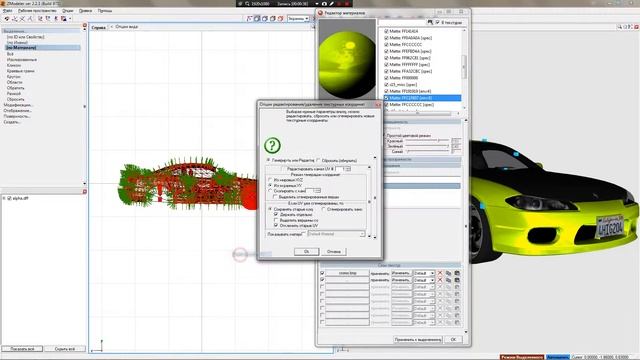Select the Matte FF000000 material
The image size is (640, 360).
click(403, 78)
